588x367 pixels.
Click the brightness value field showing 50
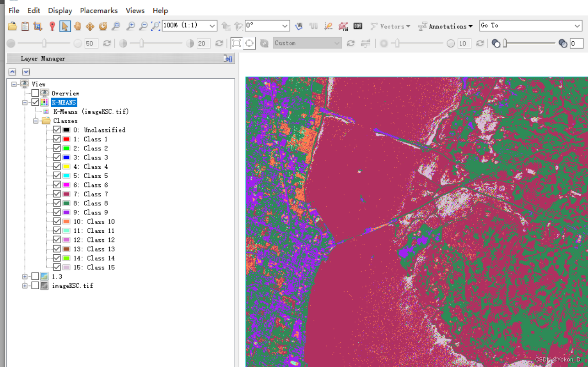(92, 44)
